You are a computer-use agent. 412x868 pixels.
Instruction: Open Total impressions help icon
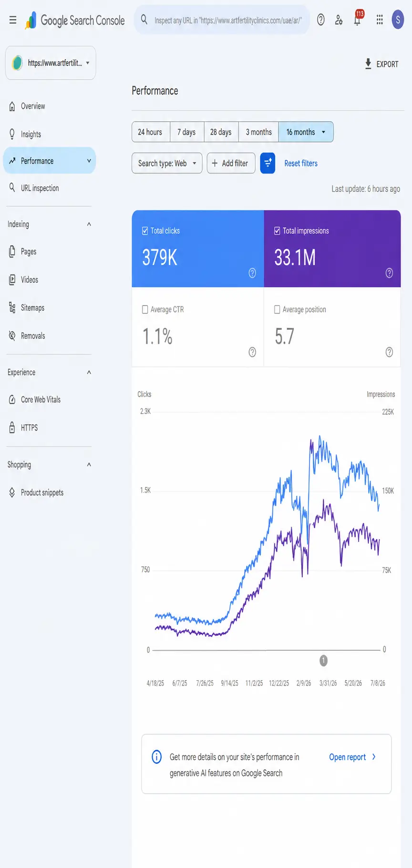[389, 273]
